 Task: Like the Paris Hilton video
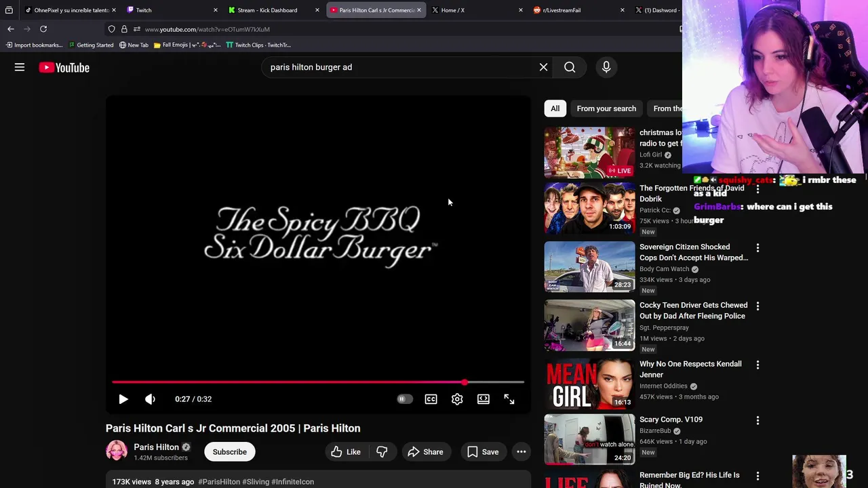pos(346,452)
